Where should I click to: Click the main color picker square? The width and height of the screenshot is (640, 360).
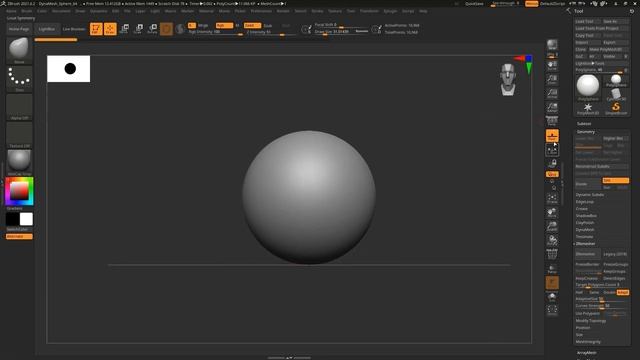point(19,191)
